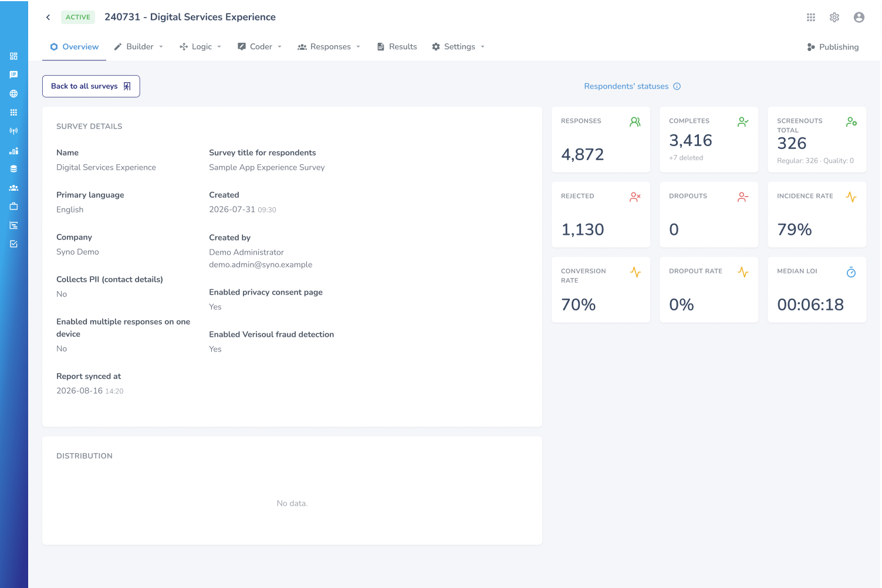Click the Rejected count 1,130
Viewport: 882px width, 588px height.
pos(583,229)
